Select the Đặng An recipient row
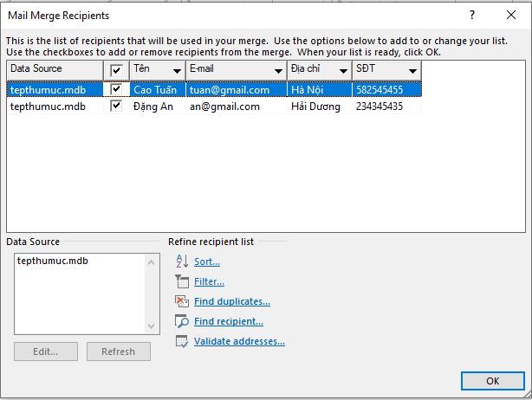 coord(214,106)
